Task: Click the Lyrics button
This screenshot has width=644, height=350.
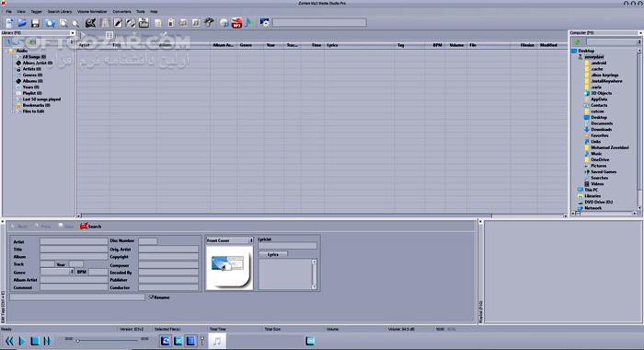Action: [273, 254]
